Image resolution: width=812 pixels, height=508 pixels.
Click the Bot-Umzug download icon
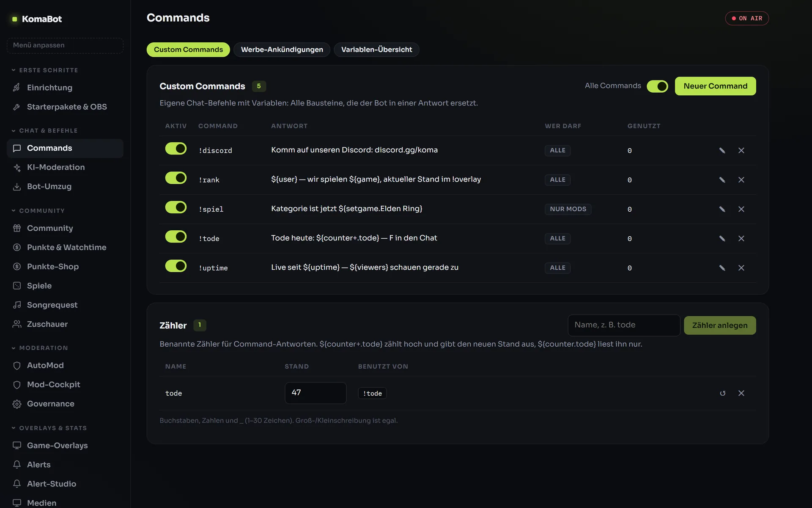tap(16, 187)
